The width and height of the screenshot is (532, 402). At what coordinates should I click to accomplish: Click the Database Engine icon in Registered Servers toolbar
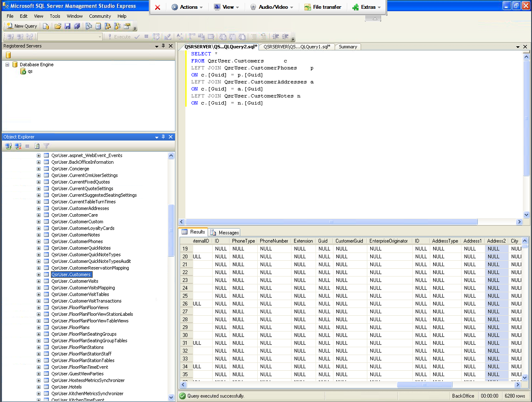point(8,55)
